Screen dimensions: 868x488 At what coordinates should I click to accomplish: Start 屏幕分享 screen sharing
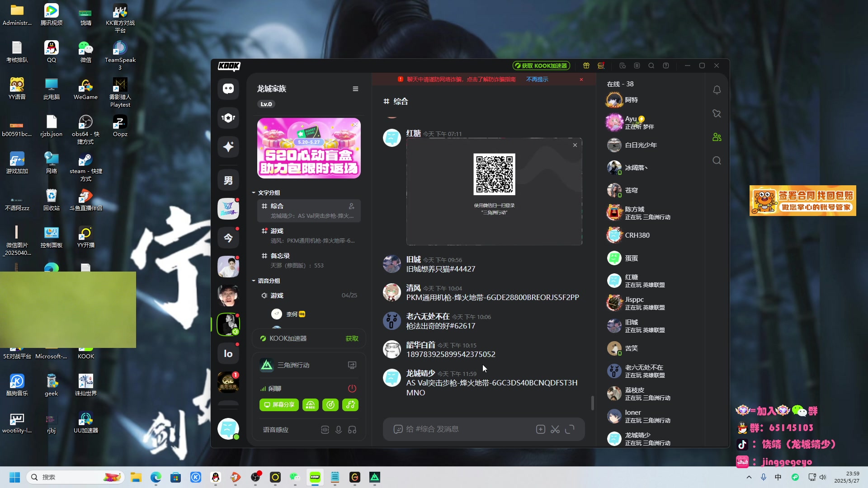(279, 405)
